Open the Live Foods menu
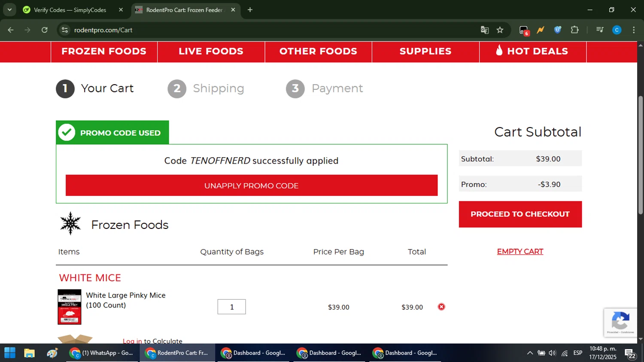 coord(211,52)
